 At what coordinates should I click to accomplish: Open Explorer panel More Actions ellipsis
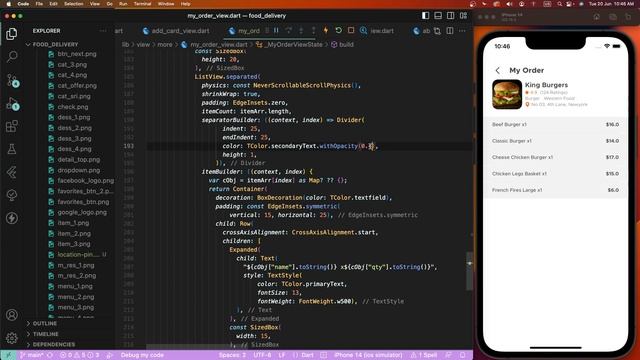click(x=103, y=31)
